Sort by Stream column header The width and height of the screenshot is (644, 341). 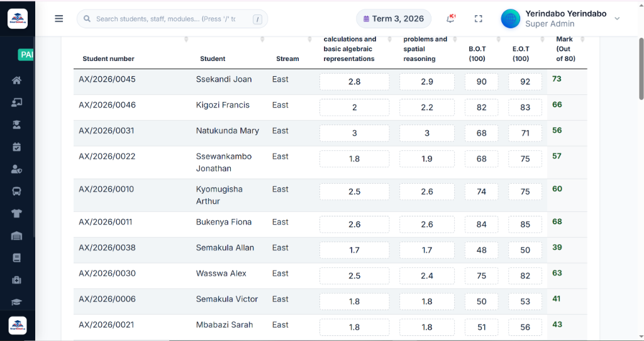coord(287,59)
